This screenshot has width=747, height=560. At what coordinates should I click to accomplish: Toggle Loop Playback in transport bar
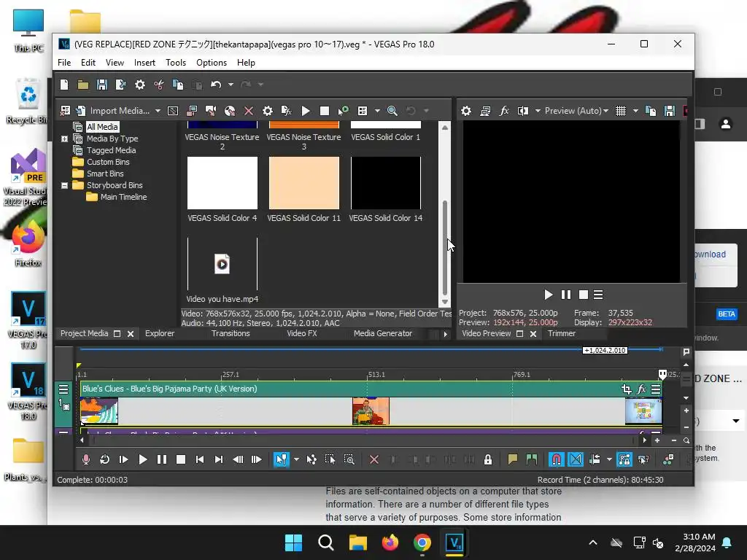(105, 459)
